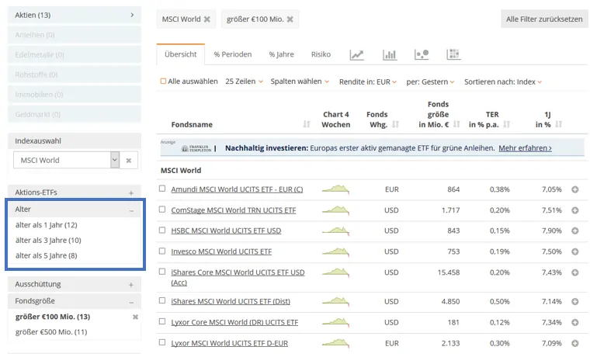Check the HSBC MSCI World UCITS ETF USD row

[x=162, y=230]
